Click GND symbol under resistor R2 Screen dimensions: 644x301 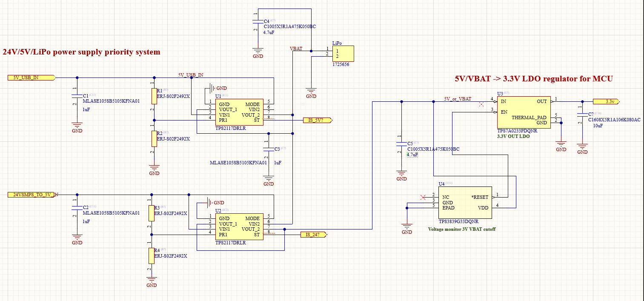point(154,169)
